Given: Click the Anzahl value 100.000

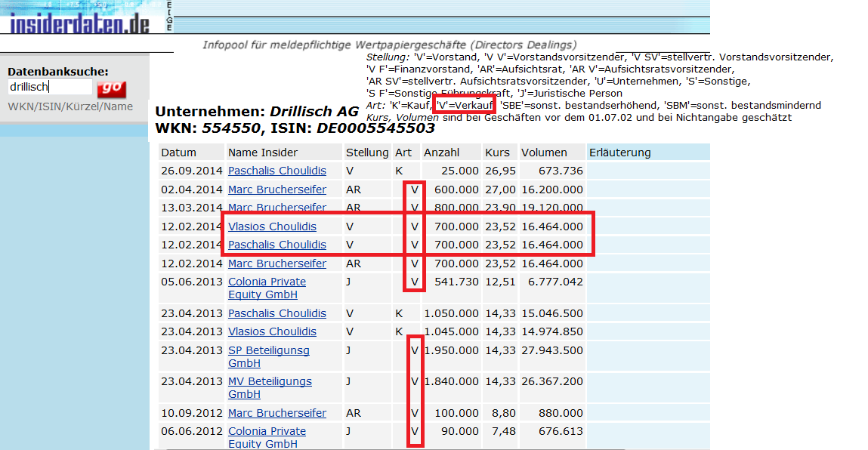Looking at the screenshot, I should tap(457, 414).
